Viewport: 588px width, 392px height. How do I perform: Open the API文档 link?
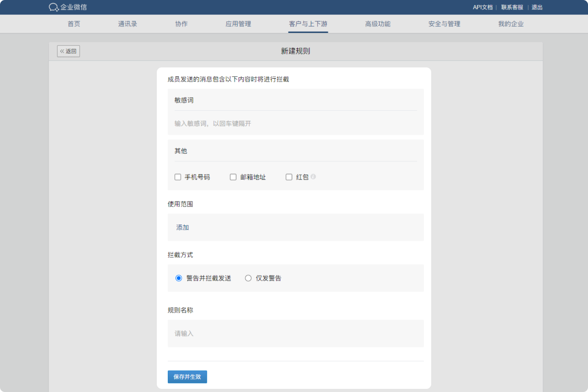(483, 7)
